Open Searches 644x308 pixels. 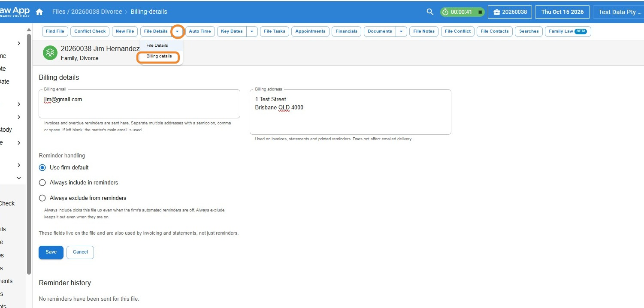coord(529,31)
